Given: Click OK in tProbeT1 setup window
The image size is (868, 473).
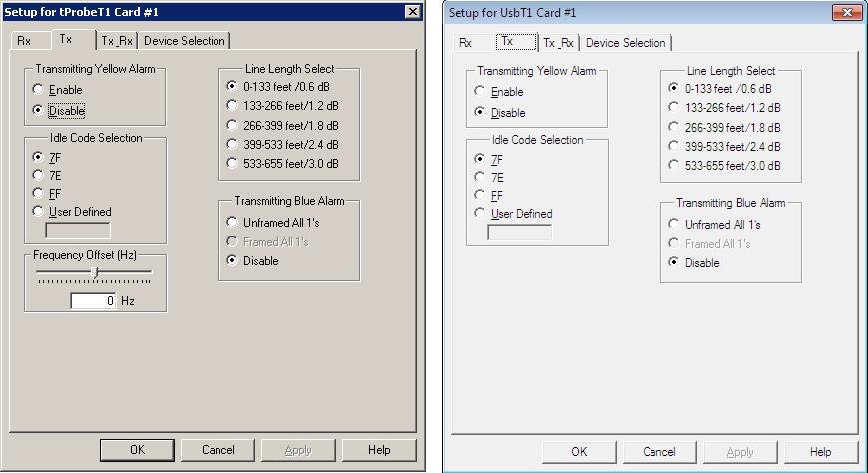Looking at the screenshot, I should pos(137,450).
